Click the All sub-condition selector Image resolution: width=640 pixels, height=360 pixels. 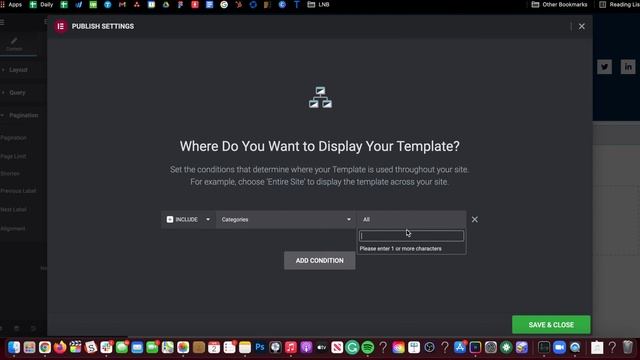[x=411, y=220]
